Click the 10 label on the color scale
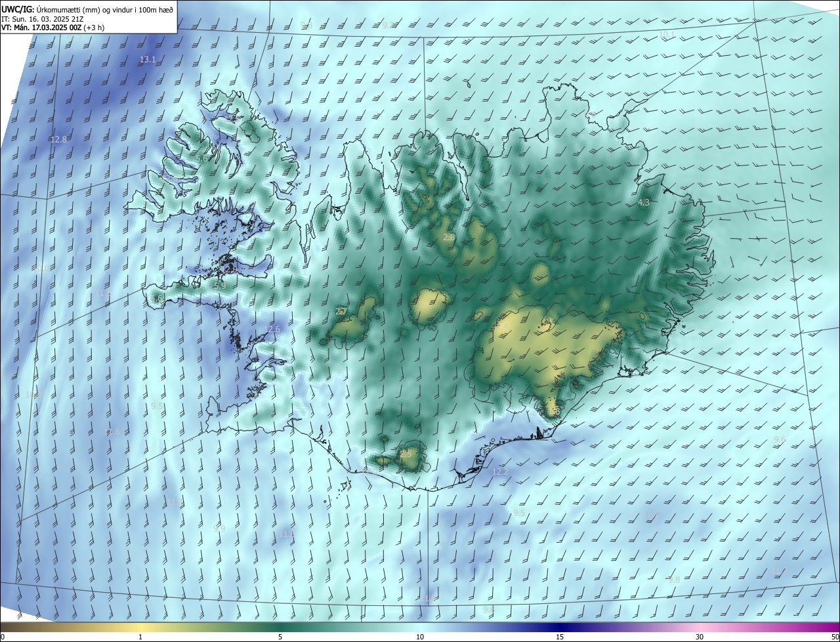Viewport: 840px width, 642px height. [x=420, y=637]
